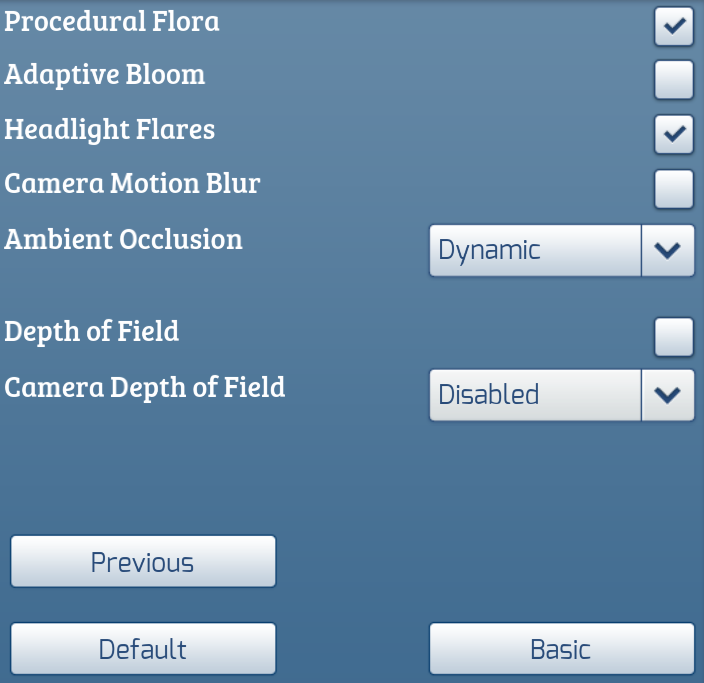Click the Procedural Flora label
The image size is (704, 683).
[112, 21]
